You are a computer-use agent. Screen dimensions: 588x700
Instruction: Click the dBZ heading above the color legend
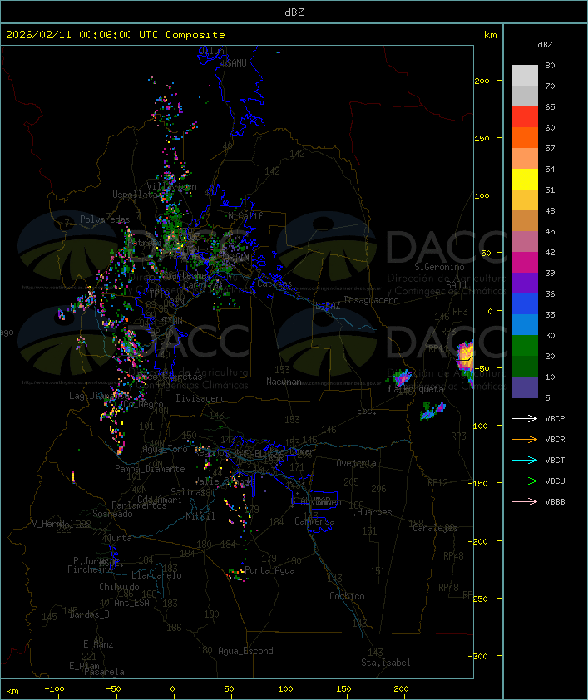(x=545, y=45)
